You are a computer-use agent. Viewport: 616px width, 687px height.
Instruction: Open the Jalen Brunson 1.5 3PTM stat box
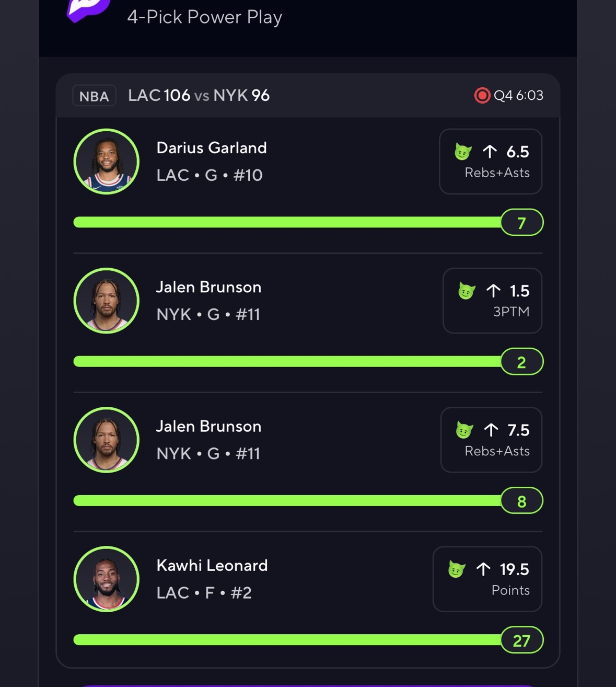tap(492, 301)
